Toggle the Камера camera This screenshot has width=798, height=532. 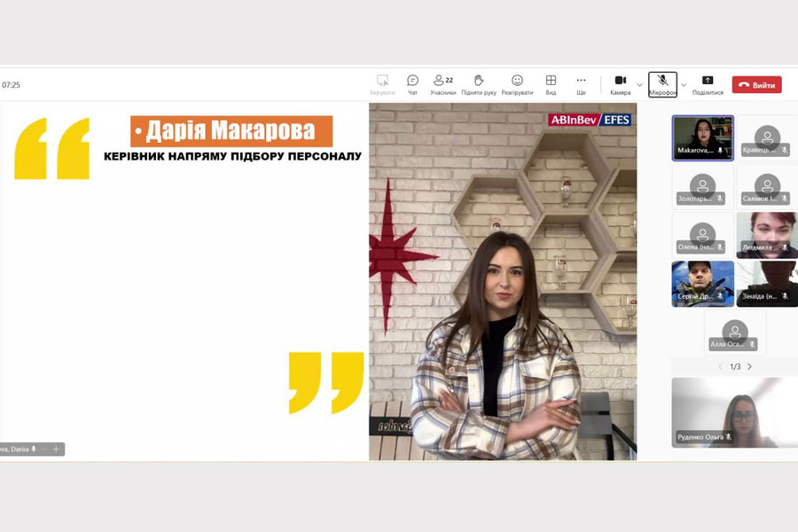click(x=621, y=84)
